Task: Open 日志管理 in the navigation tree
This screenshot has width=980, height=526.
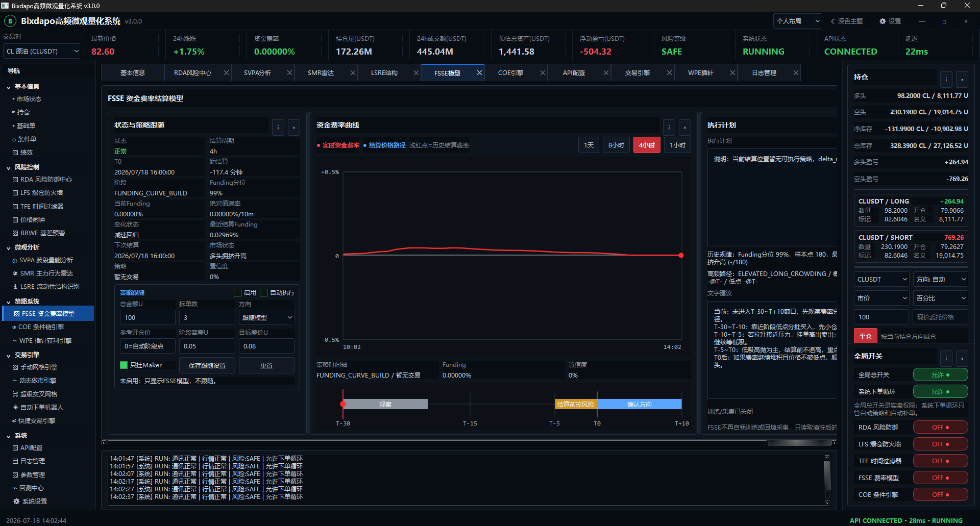Action: click(x=29, y=461)
